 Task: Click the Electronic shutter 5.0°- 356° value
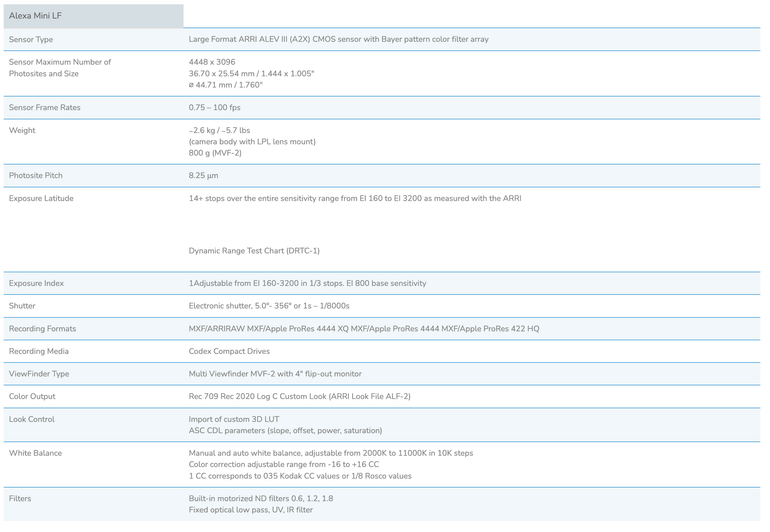(269, 306)
